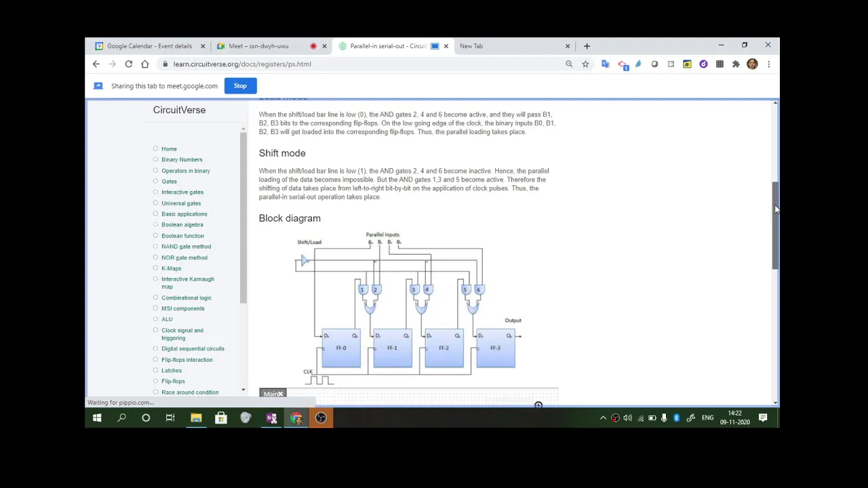This screenshot has height=488, width=868.
Task: Open the Google Translate extension
Action: [x=605, y=64]
